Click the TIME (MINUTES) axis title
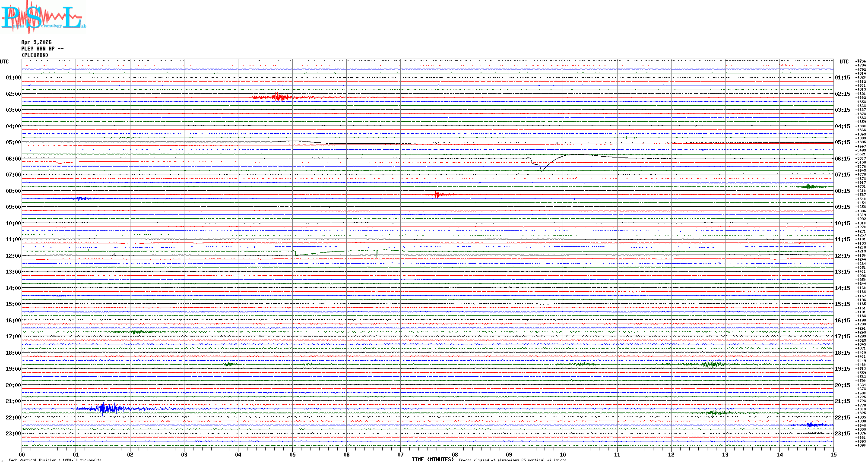 (x=433, y=460)
